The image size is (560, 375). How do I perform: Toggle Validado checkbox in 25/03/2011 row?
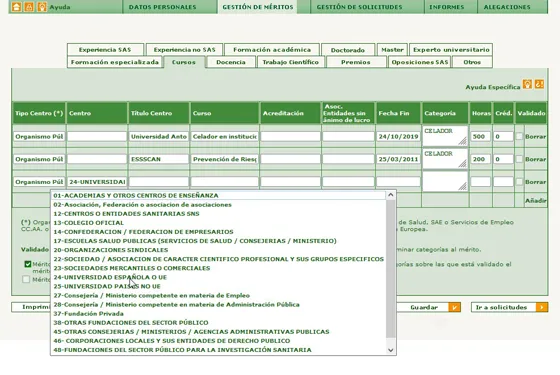click(519, 159)
